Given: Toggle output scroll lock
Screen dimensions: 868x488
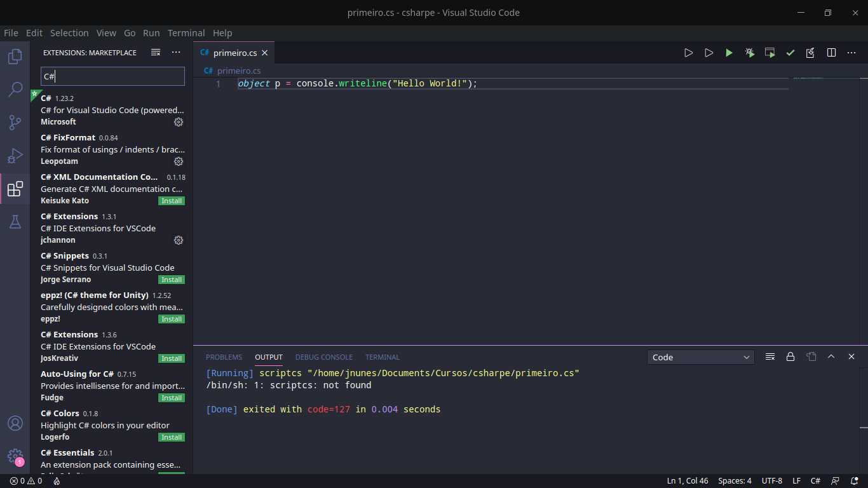Looking at the screenshot, I should [x=790, y=357].
